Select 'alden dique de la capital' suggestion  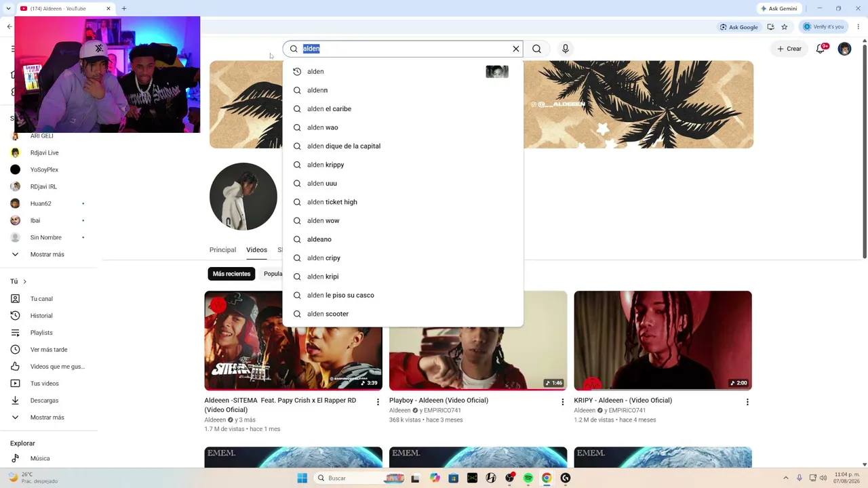point(403,146)
